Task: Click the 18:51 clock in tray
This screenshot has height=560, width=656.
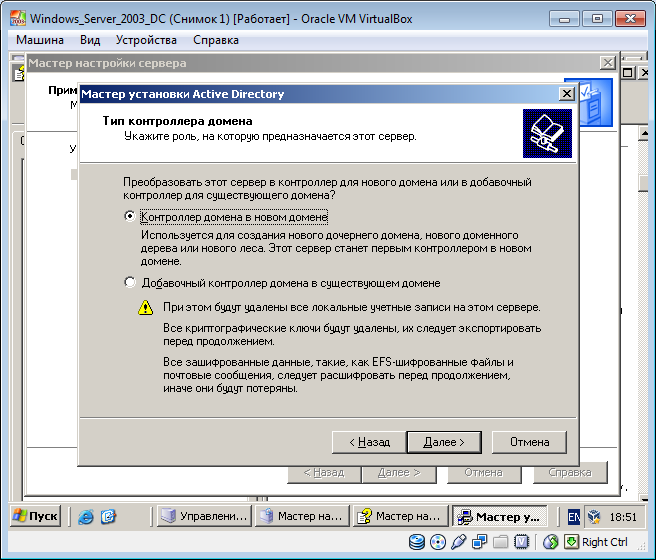Action: [x=623, y=517]
